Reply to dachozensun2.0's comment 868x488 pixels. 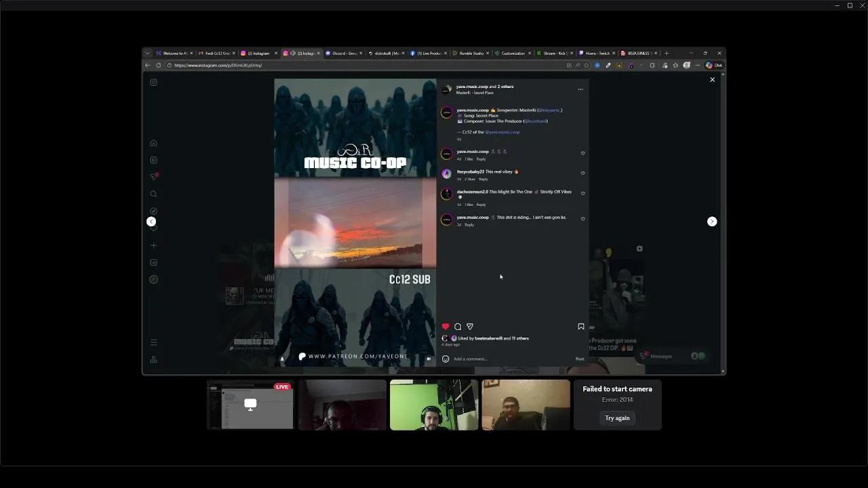(481, 205)
